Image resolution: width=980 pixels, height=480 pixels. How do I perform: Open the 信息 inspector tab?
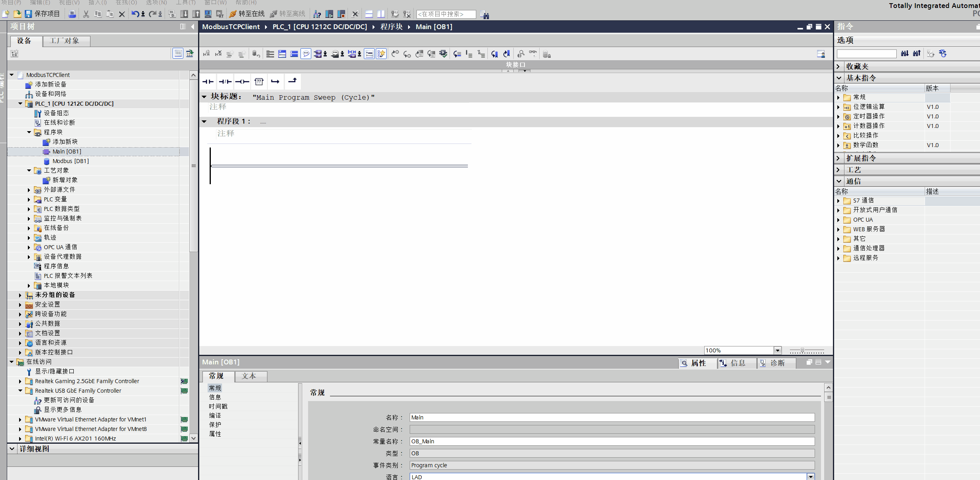(736, 363)
